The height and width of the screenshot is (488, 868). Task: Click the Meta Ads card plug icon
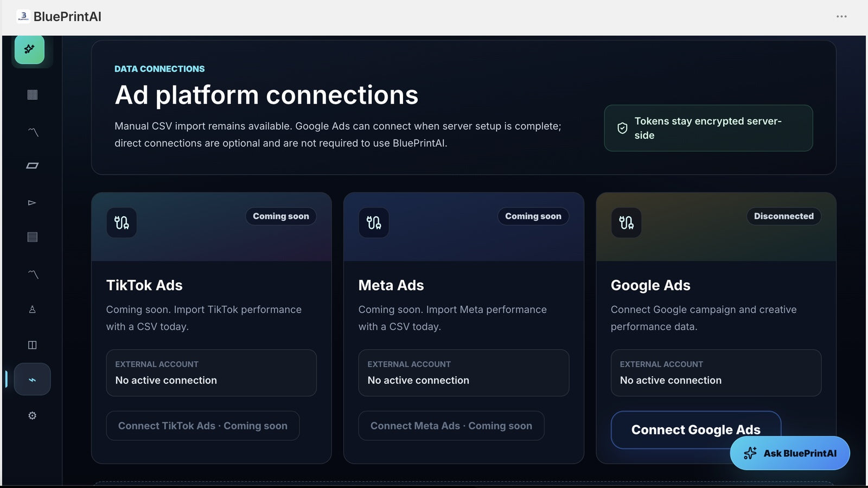tap(374, 222)
